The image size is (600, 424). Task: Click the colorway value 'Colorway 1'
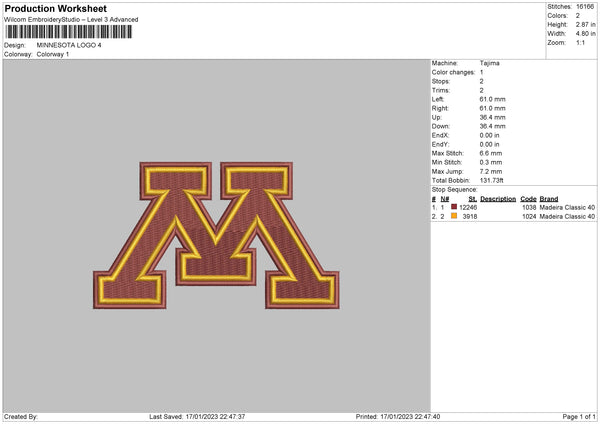pos(53,54)
